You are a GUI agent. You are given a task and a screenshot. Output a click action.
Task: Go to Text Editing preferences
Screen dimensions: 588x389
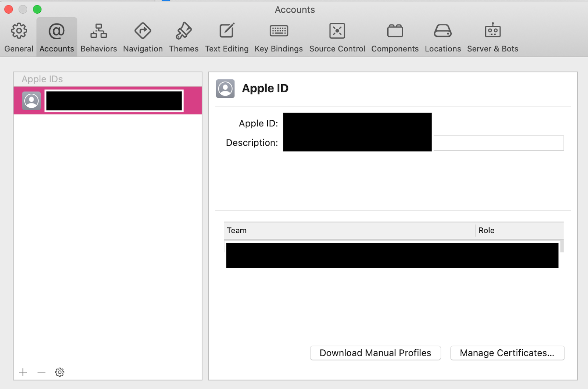tap(227, 37)
